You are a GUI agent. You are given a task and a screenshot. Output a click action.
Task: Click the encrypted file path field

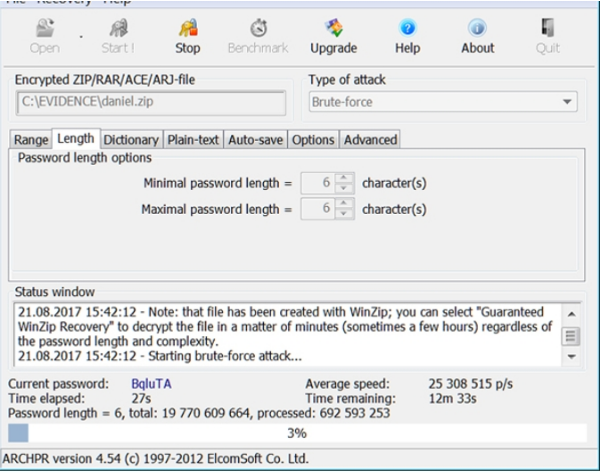tap(151, 102)
